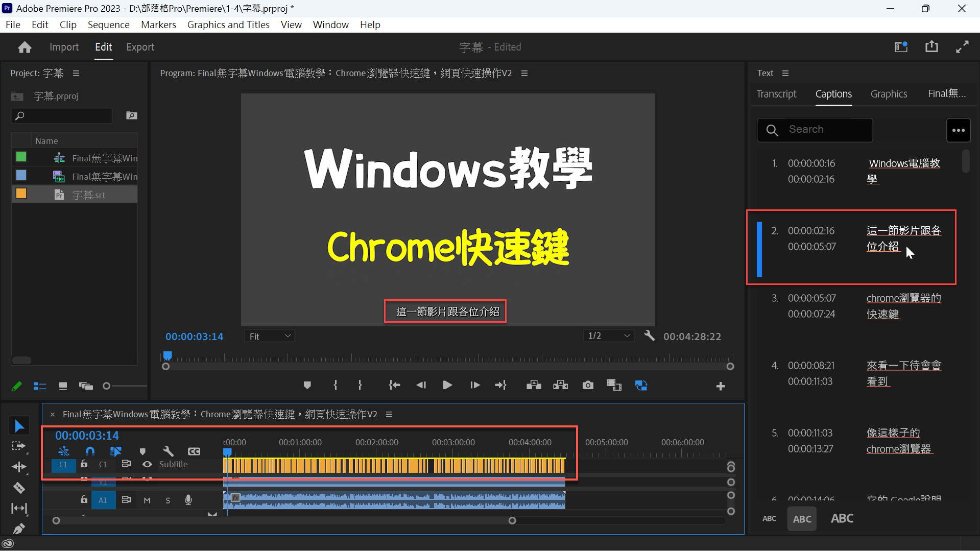Open captions panel more options button

pos(958,130)
